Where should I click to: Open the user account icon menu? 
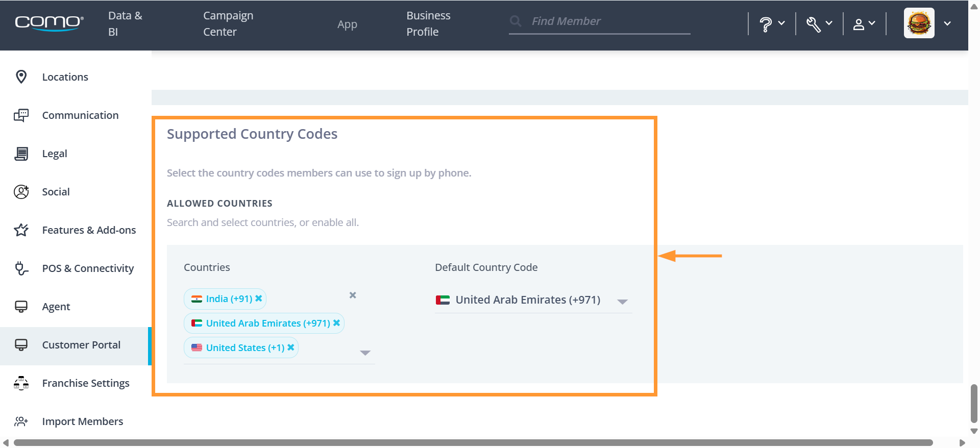coord(864,23)
